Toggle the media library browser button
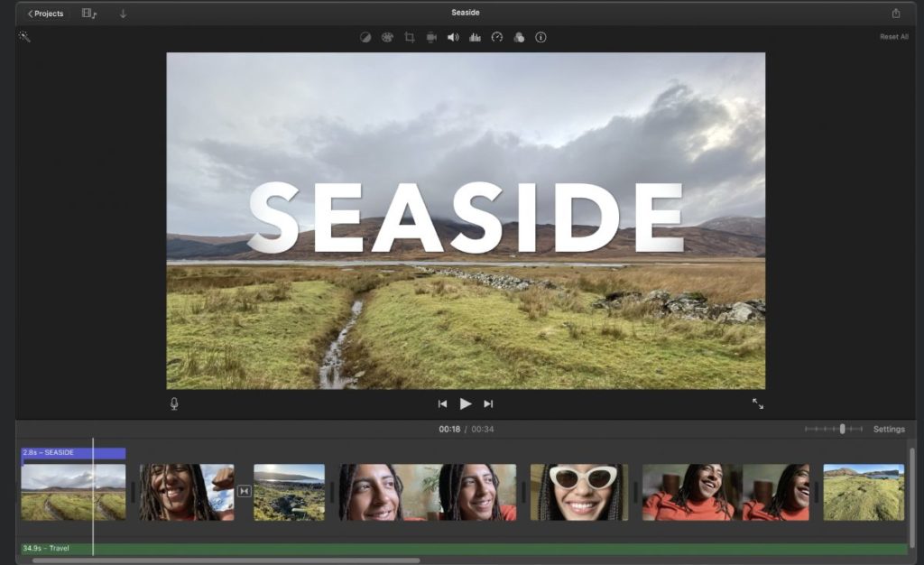The height and width of the screenshot is (565, 924). coord(88,14)
